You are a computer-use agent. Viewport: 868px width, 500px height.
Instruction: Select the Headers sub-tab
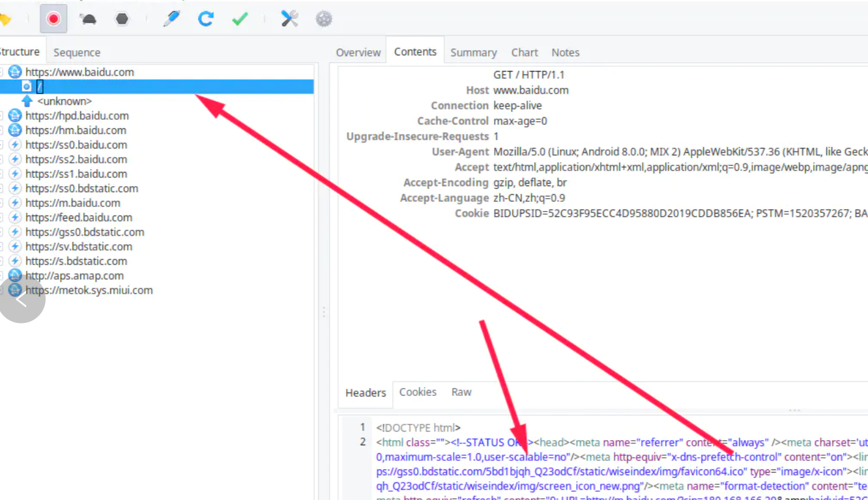[366, 393]
